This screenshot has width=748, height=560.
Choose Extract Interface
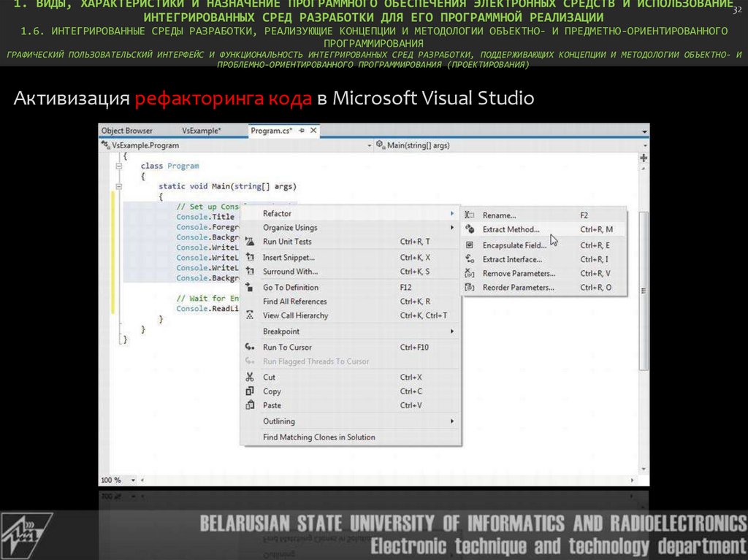tap(543, 259)
